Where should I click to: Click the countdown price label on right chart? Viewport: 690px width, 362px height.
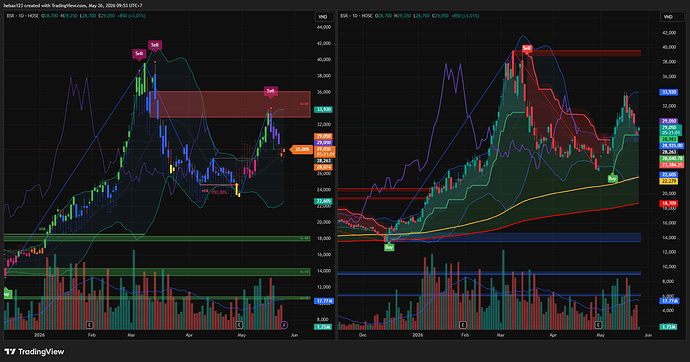[670, 130]
